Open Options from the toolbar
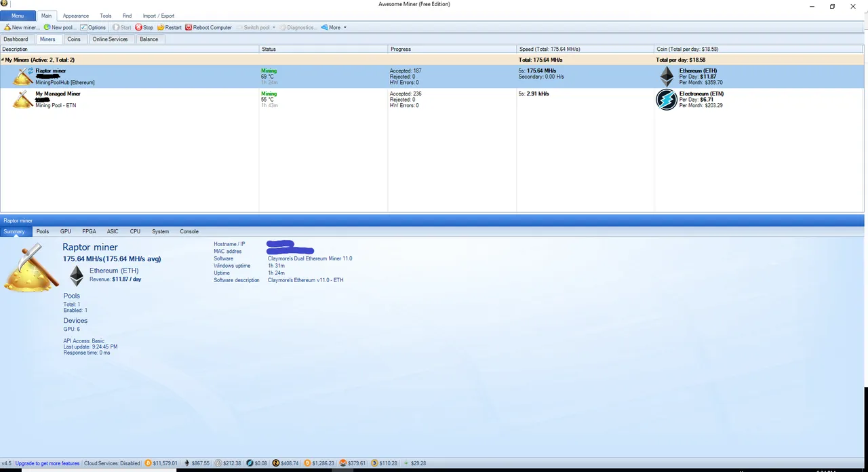This screenshot has width=868, height=472. click(x=93, y=28)
